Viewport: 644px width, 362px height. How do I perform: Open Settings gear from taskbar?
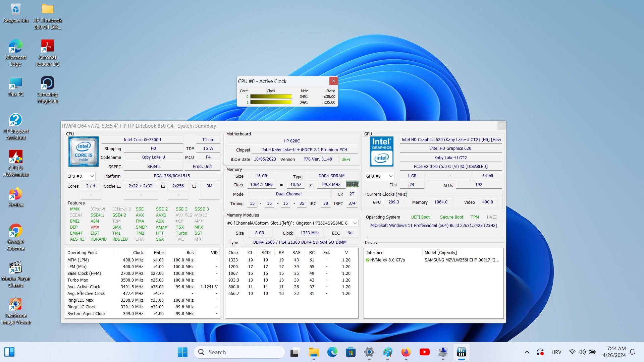369,352
